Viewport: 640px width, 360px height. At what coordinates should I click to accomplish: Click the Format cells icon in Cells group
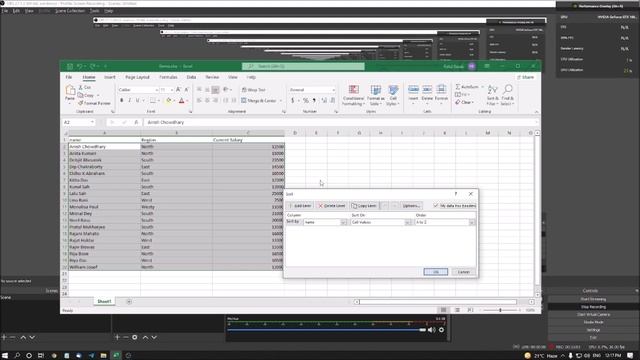coord(441,90)
